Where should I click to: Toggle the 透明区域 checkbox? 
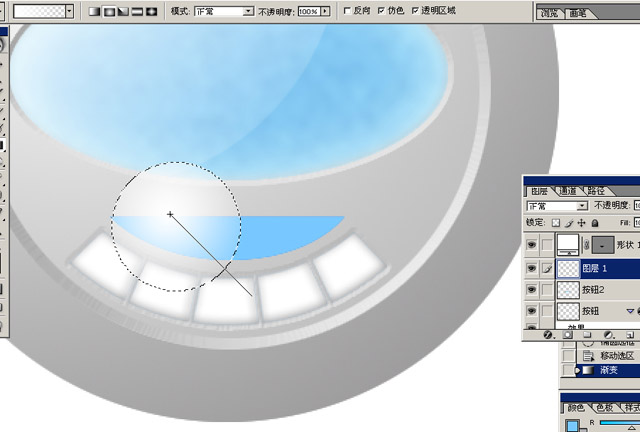click(x=415, y=11)
